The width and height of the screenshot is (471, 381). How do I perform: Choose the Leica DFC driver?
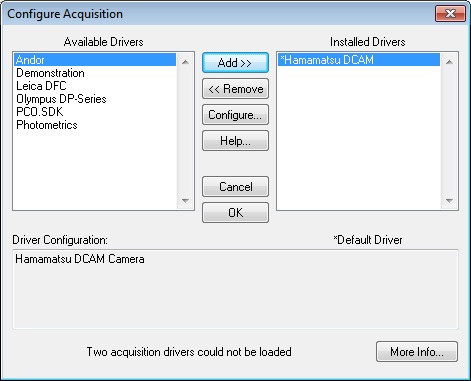coord(95,86)
